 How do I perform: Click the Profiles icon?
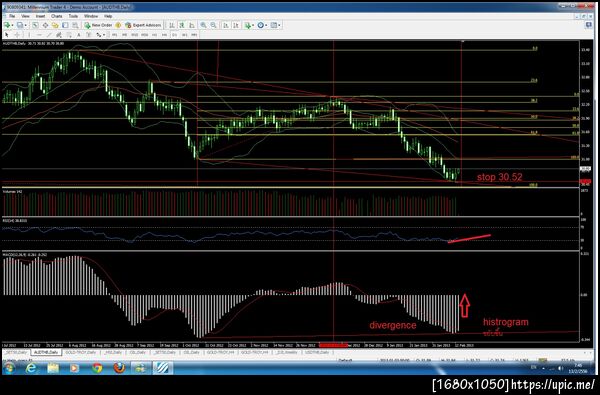(20, 25)
